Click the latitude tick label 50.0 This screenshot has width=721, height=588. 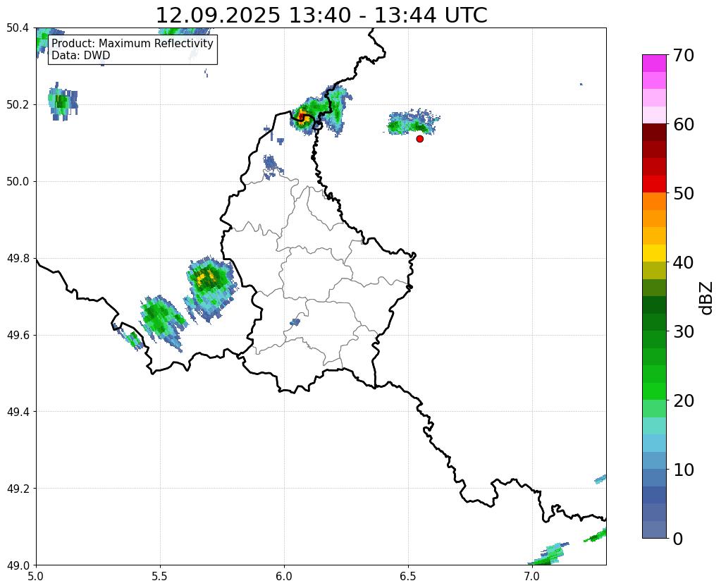point(18,182)
